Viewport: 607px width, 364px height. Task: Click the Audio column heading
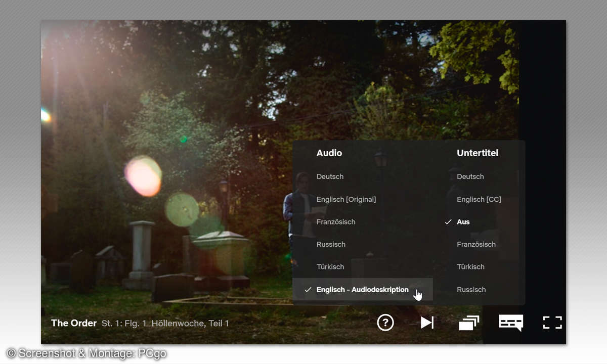click(x=329, y=153)
